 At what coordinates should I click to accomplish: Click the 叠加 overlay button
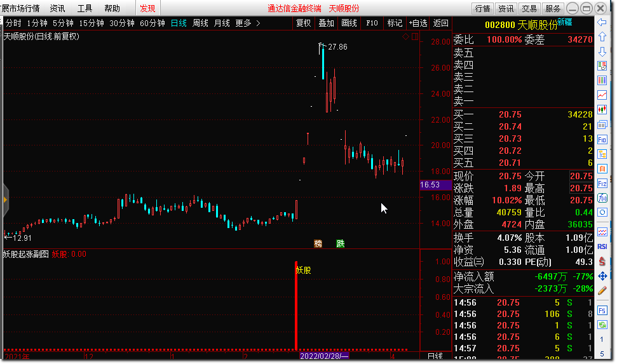coord(326,24)
